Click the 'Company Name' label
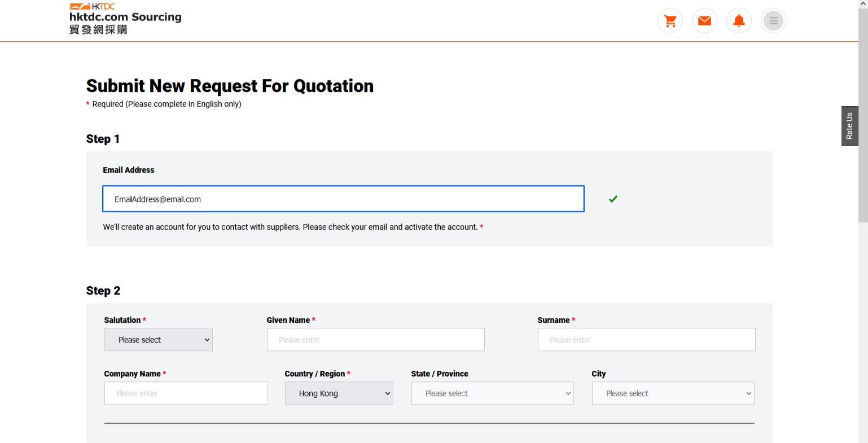 click(133, 374)
